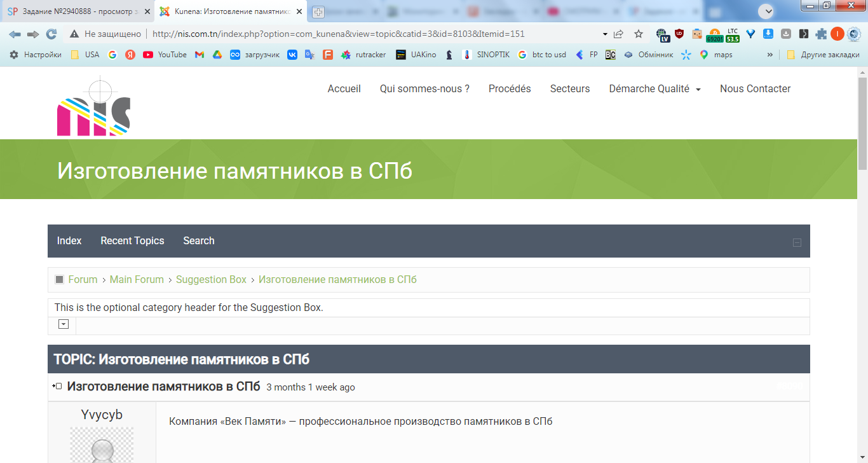Click the NIS site logo
The height and width of the screenshot is (463, 868).
(93, 106)
